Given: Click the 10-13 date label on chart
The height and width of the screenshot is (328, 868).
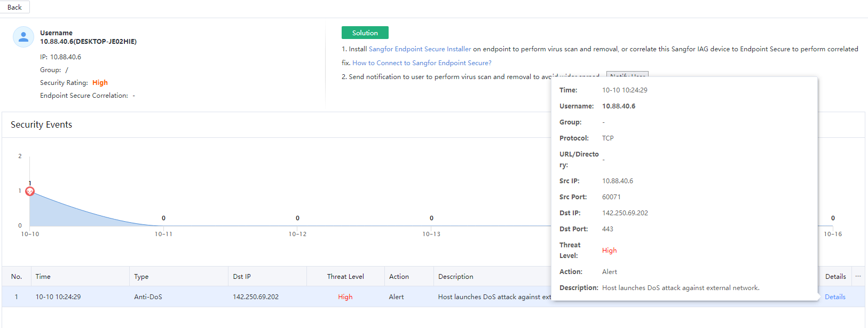Looking at the screenshot, I should point(431,234).
